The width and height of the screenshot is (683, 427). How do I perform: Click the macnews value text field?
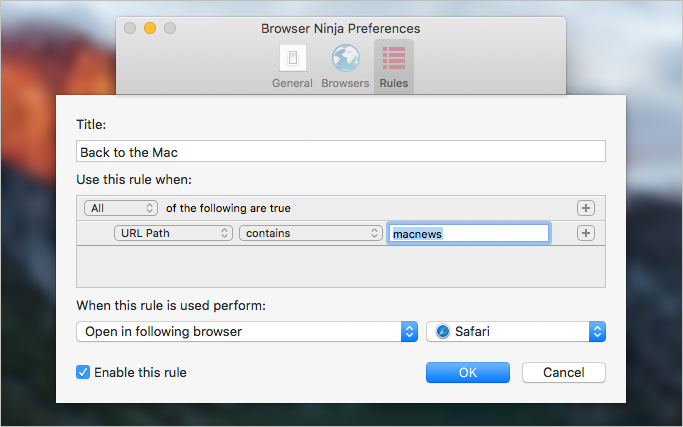tap(469, 233)
